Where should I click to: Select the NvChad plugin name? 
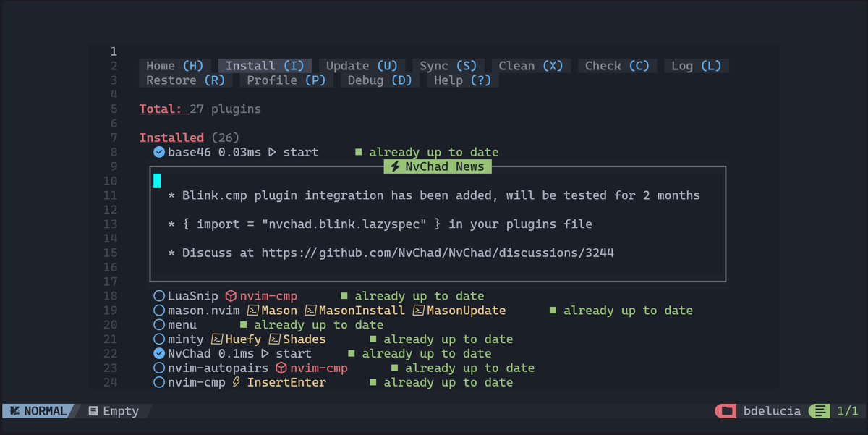(190, 353)
